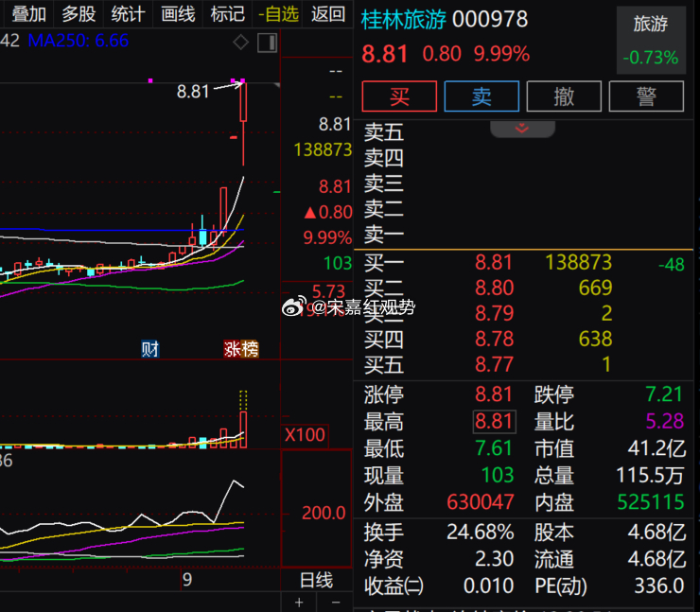Image resolution: width=700 pixels, height=612 pixels.
Task: Click the 量比 value 5.28
Action: (665, 421)
